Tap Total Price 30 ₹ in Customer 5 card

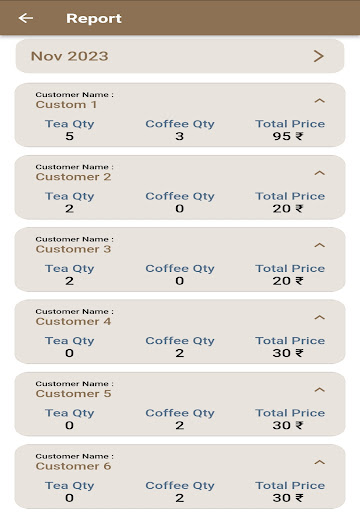(x=288, y=425)
